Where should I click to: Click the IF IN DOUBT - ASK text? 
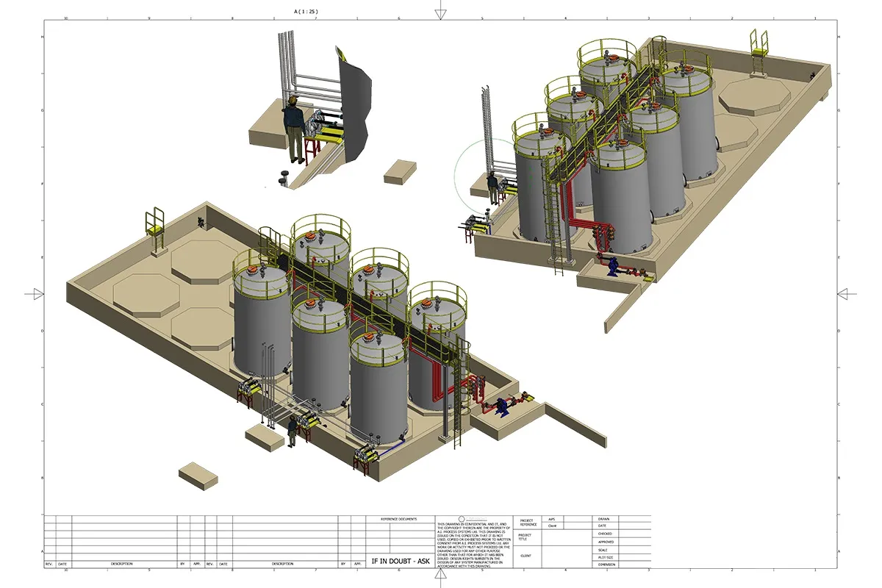pyautogui.click(x=401, y=562)
